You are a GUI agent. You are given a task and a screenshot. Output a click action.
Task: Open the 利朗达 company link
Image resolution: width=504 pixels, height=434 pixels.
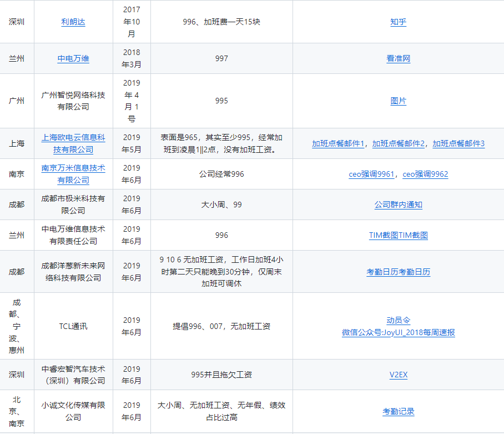73,22
